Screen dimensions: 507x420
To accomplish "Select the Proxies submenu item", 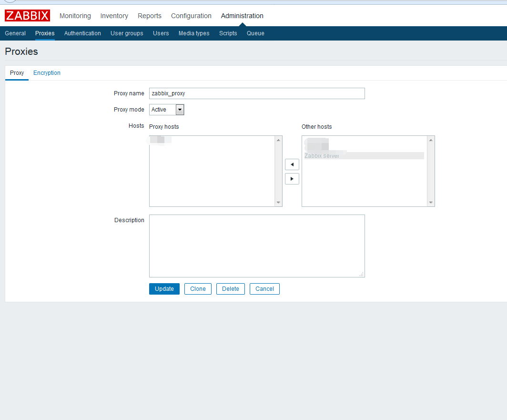I will tap(45, 33).
